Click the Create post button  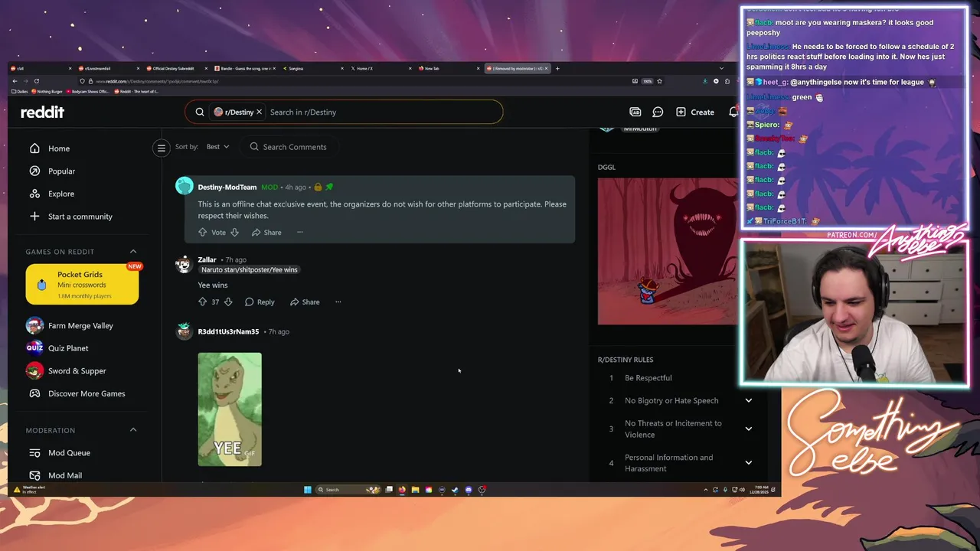click(x=695, y=112)
